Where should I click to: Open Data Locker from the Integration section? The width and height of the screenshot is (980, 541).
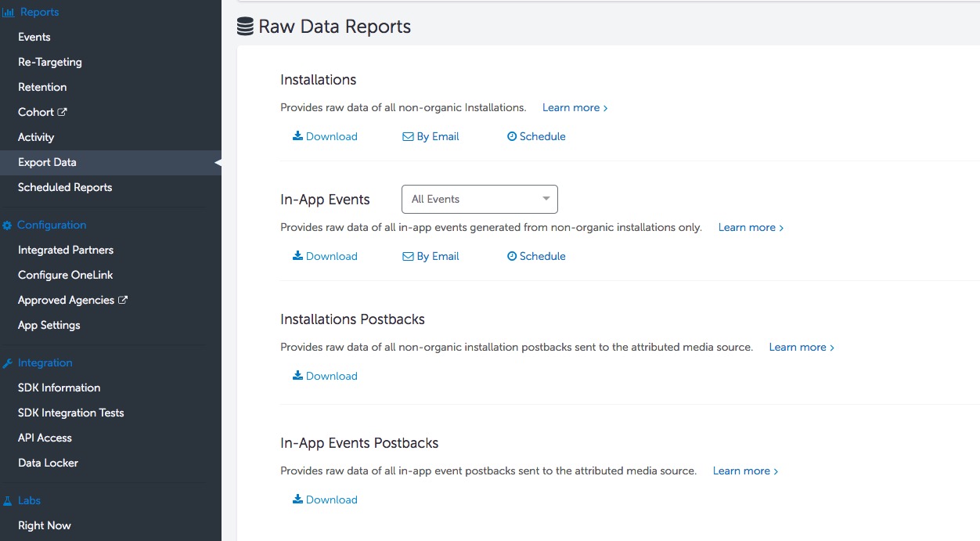tap(48, 463)
